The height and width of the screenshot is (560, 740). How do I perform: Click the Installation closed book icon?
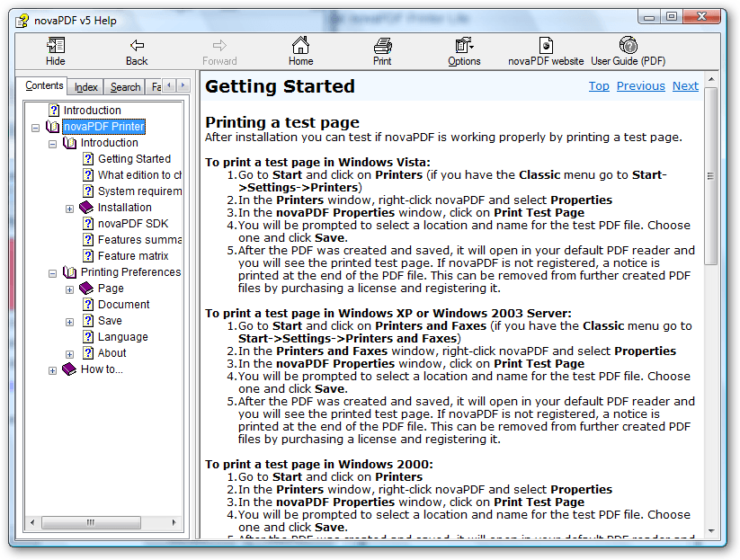(x=86, y=207)
